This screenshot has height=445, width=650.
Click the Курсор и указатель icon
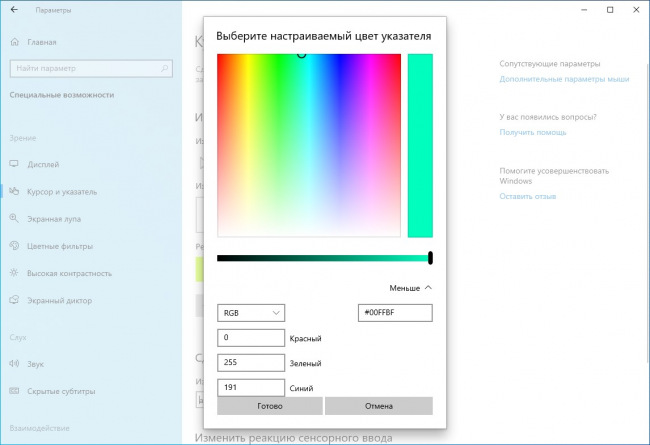tap(14, 191)
